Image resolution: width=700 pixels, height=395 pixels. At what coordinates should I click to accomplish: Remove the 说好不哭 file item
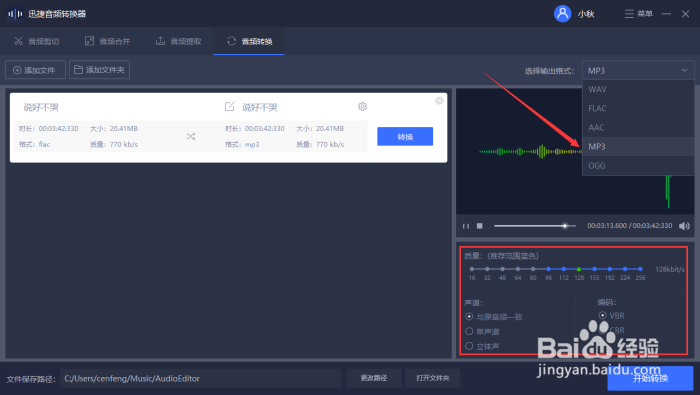[x=439, y=100]
